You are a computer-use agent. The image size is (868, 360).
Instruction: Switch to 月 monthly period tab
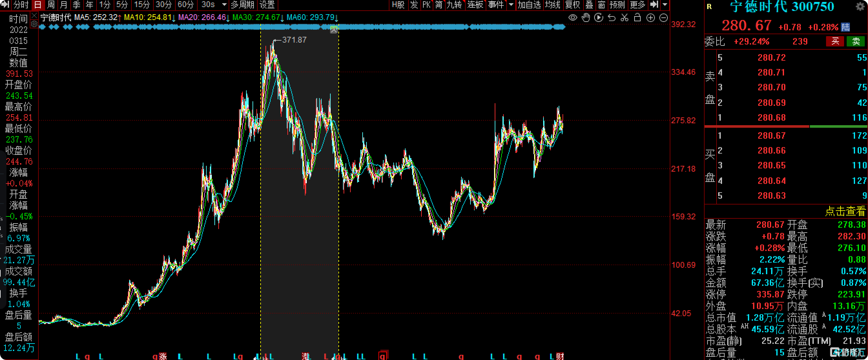[x=63, y=5]
